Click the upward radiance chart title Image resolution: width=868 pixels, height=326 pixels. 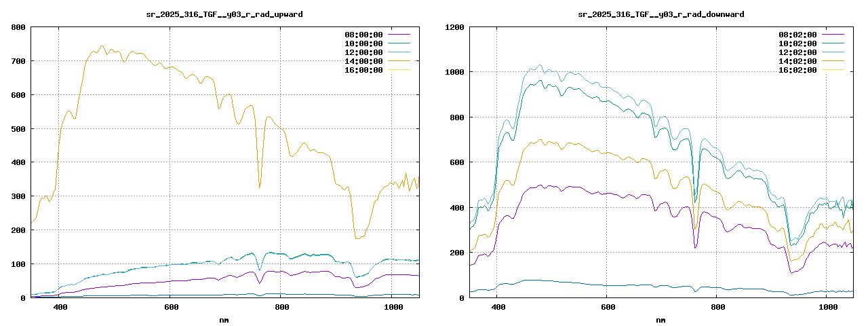point(224,14)
